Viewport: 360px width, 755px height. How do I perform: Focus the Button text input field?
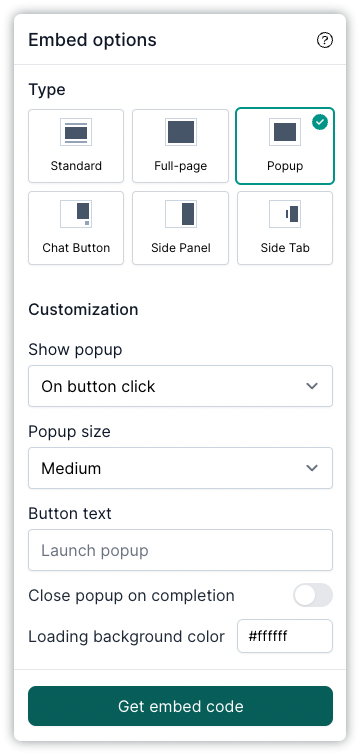point(180,550)
